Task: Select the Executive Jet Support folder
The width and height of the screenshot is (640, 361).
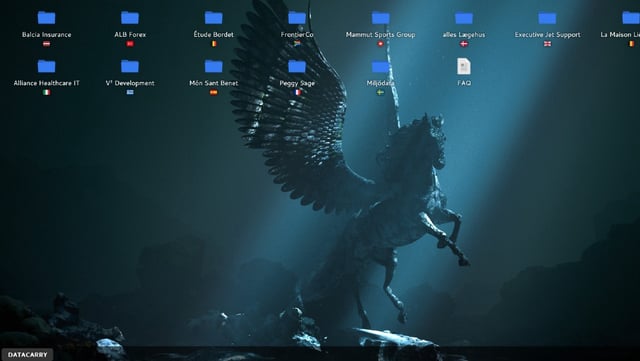Action: (547, 18)
